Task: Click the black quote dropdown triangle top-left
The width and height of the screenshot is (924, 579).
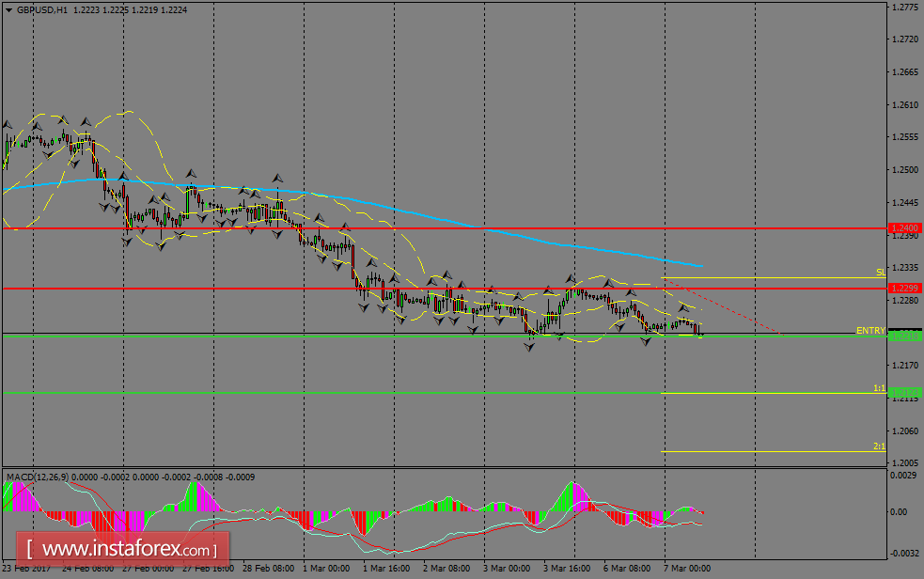Action: [9, 8]
